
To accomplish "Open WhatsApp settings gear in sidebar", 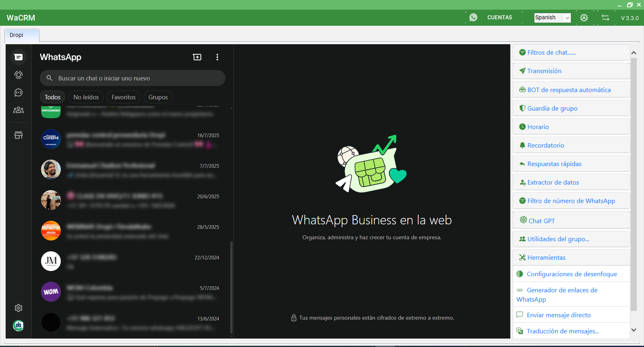I will 19,308.
